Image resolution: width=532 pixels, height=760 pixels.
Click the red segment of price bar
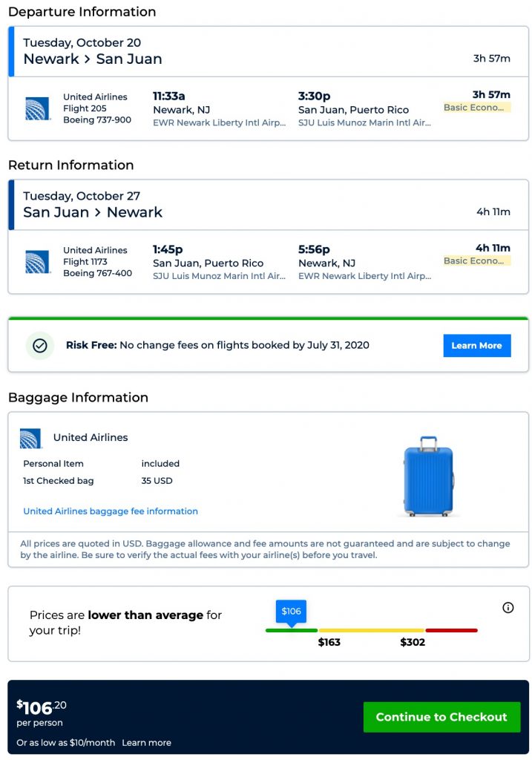point(451,631)
